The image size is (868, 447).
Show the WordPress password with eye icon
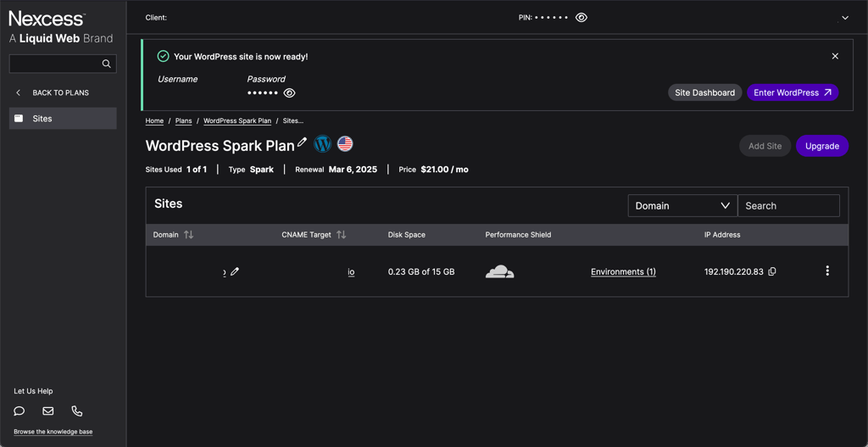pos(289,93)
